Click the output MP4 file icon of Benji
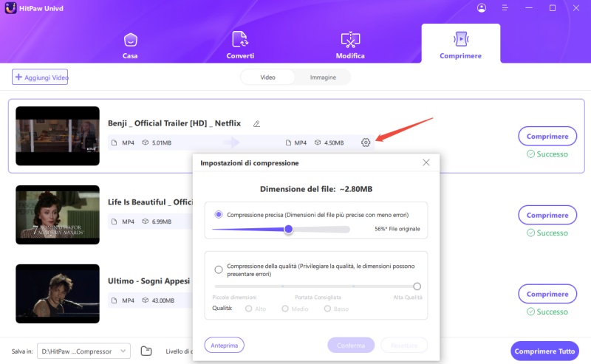The width and height of the screenshot is (591, 364). (x=288, y=142)
